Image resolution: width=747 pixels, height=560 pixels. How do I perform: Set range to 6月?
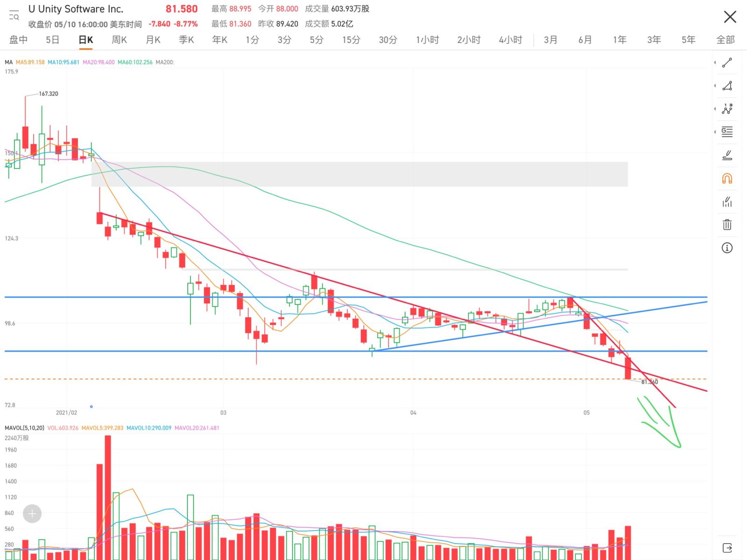[585, 40]
